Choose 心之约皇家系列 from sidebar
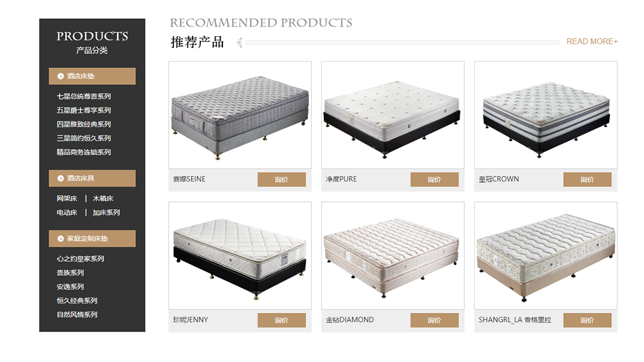Screen dimensions: 644x362 click(x=80, y=258)
